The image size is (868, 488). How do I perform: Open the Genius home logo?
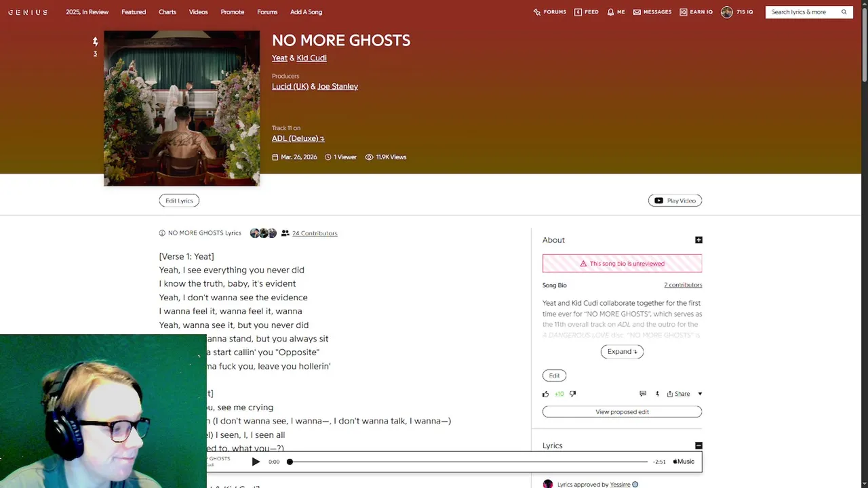pos(28,12)
